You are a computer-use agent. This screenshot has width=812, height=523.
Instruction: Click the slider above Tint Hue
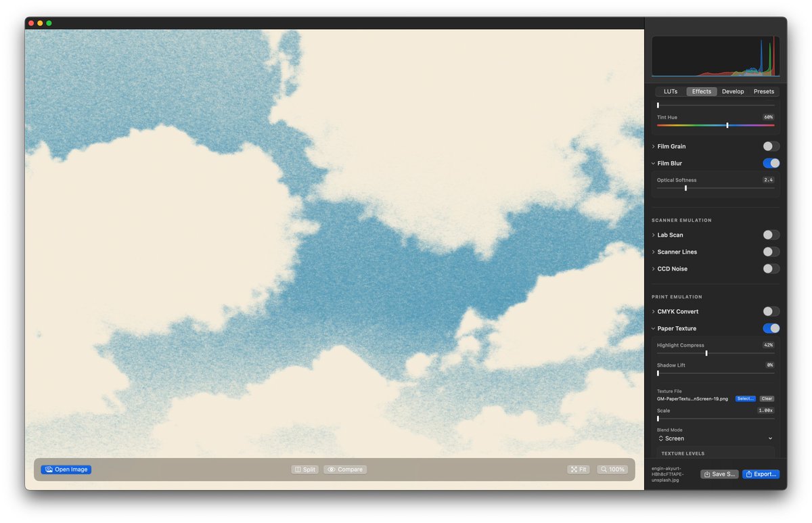tap(715, 105)
